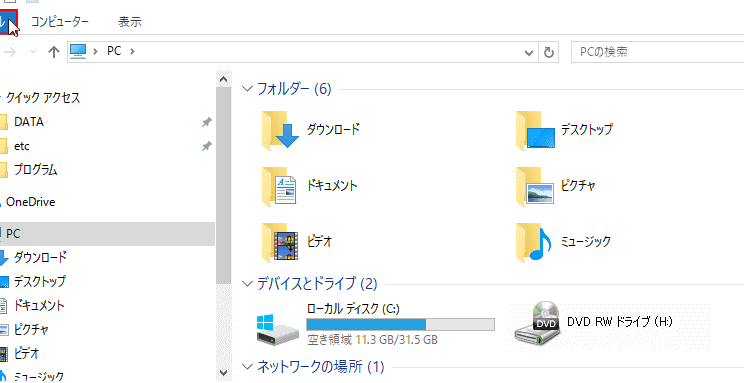Open the address bar history dropdown
This screenshot has width=744, height=383.
529,52
